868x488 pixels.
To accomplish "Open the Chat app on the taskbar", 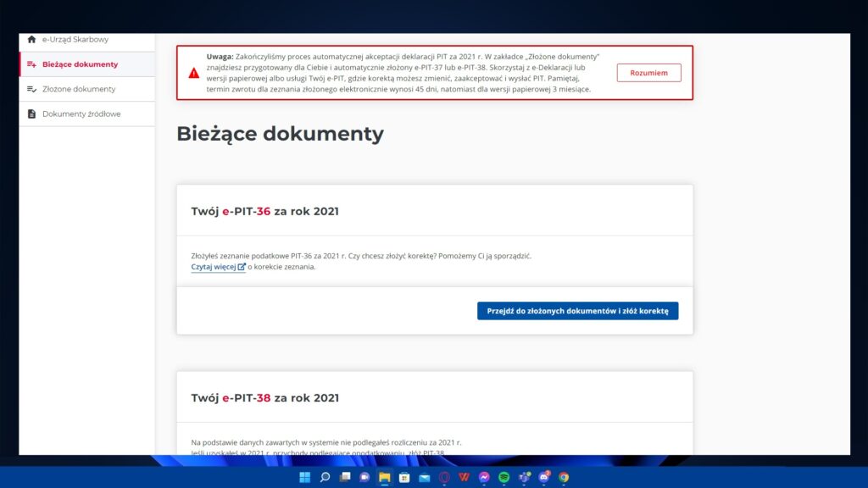I will [364, 477].
